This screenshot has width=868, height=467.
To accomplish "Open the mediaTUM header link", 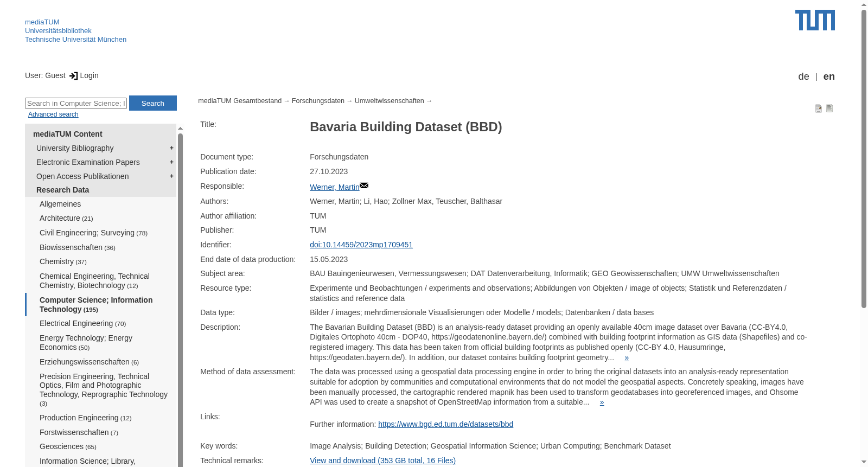I will coord(42,22).
